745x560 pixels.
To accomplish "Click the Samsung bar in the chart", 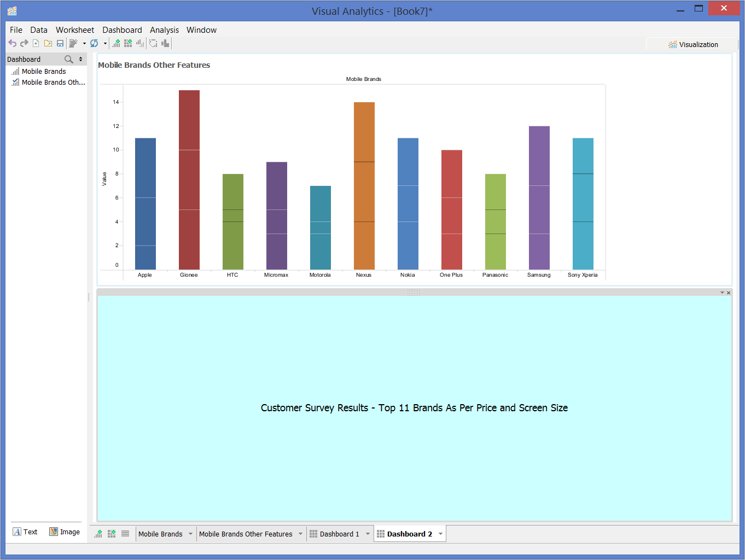I will coord(539,198).
